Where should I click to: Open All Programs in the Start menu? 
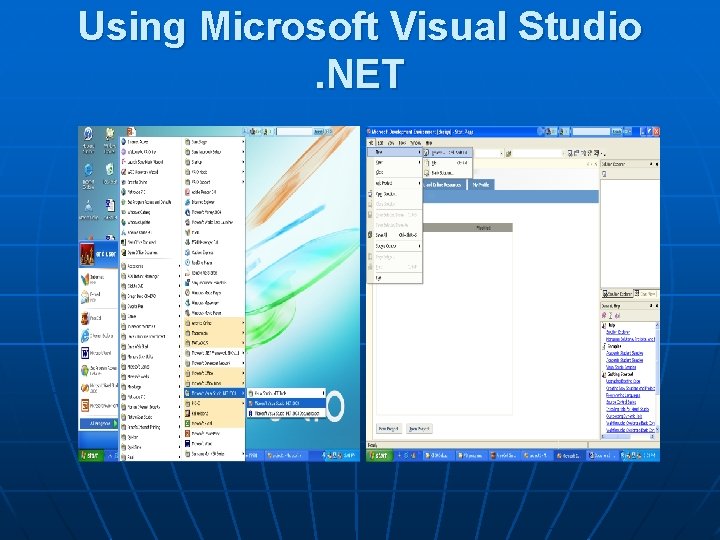click(99, 423)
